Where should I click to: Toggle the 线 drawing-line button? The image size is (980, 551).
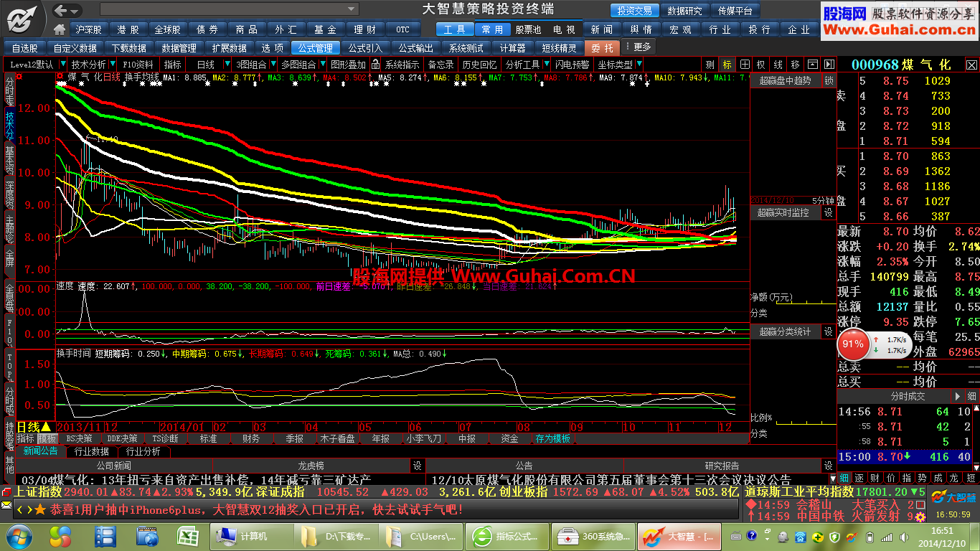coord(778,65)
